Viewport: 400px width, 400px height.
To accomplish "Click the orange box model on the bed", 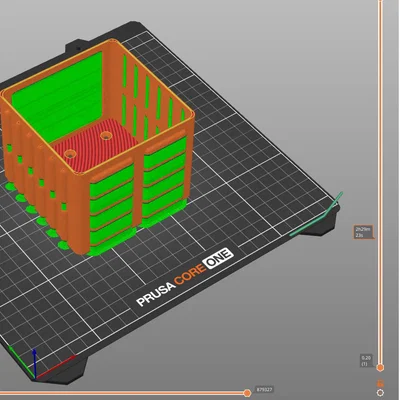I will (x=97, y=147).
